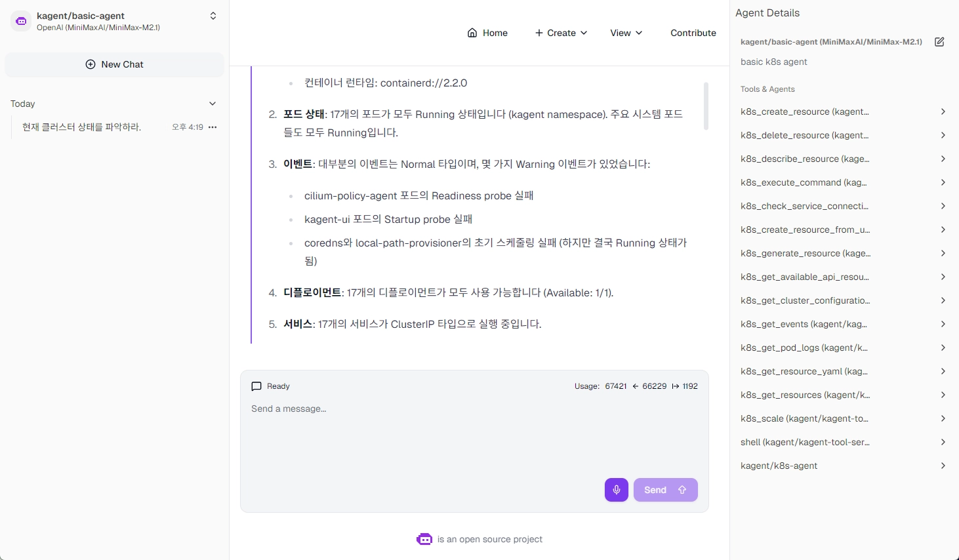Click the k8s_get_pod_logs row chevron
Viewport: 959px width, 560px height.
tap(943, 348)
